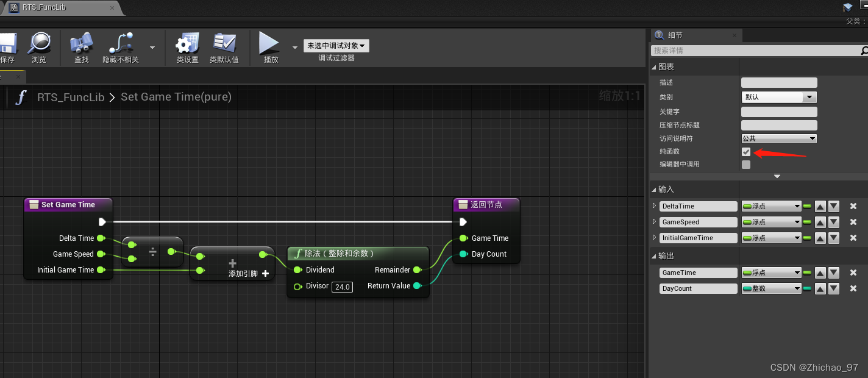Open 类设置 (Class Settings) via its icon

tap(187, 43)
